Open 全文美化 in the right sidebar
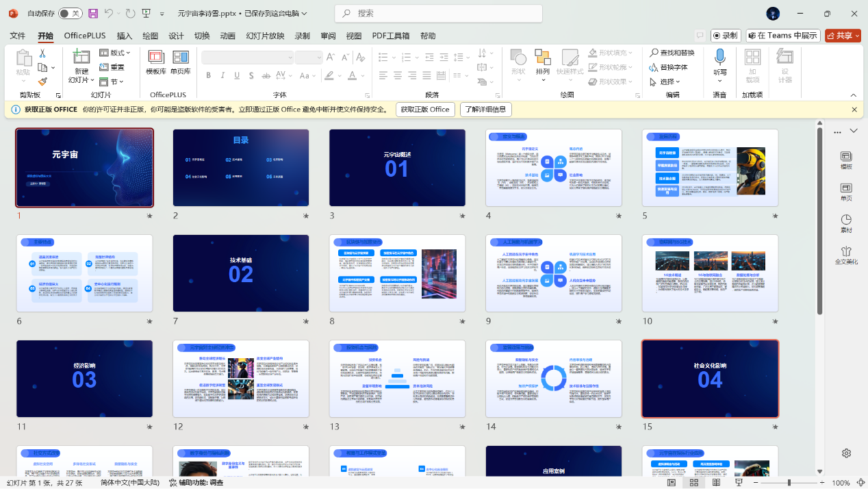Viewport: 868px width, 489px height. coord(846,255)
